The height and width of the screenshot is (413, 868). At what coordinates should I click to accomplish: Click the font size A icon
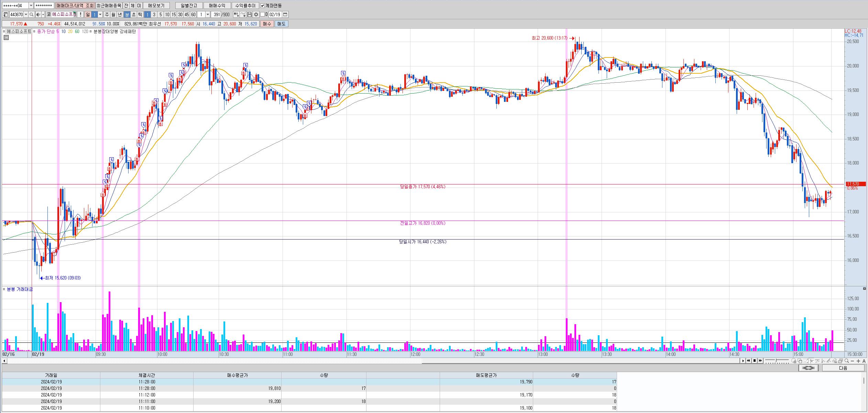[x=864, y=361]
